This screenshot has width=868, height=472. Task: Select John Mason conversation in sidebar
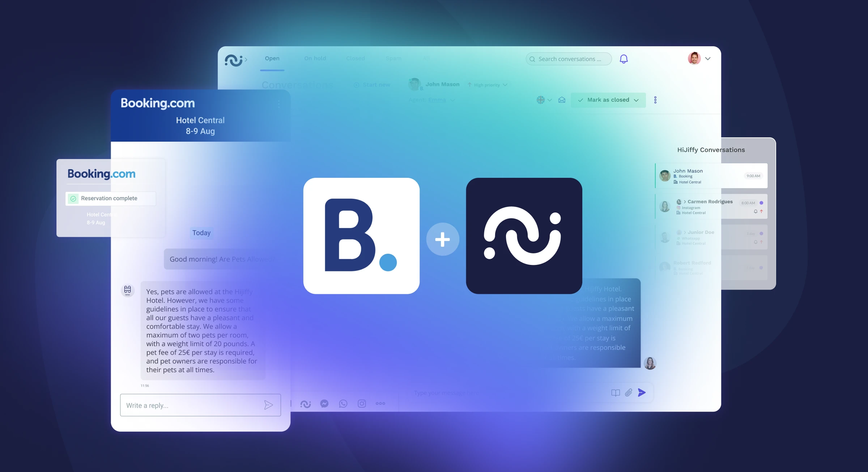click(x=712, y=176)
